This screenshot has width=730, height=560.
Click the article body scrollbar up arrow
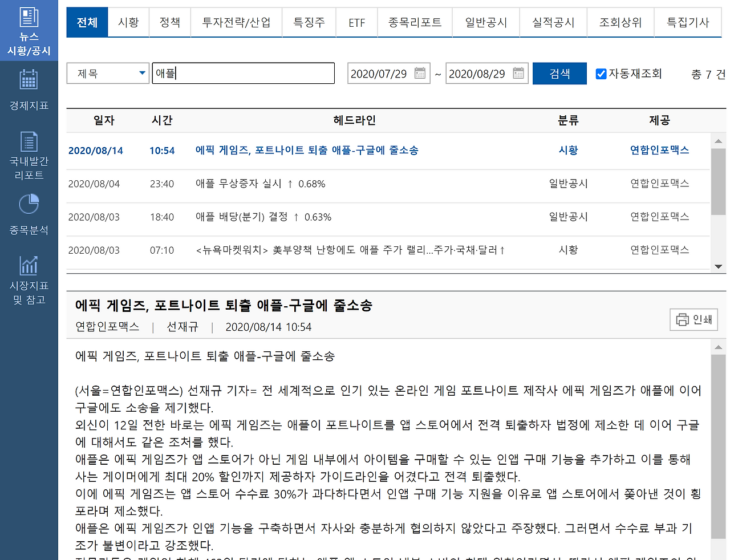pos(718,346)
